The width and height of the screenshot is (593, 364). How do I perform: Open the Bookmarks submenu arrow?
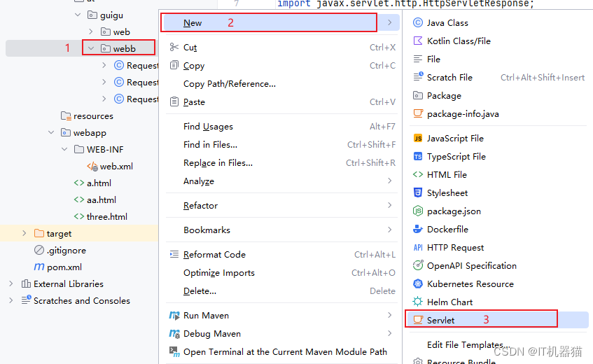[389, 230]
